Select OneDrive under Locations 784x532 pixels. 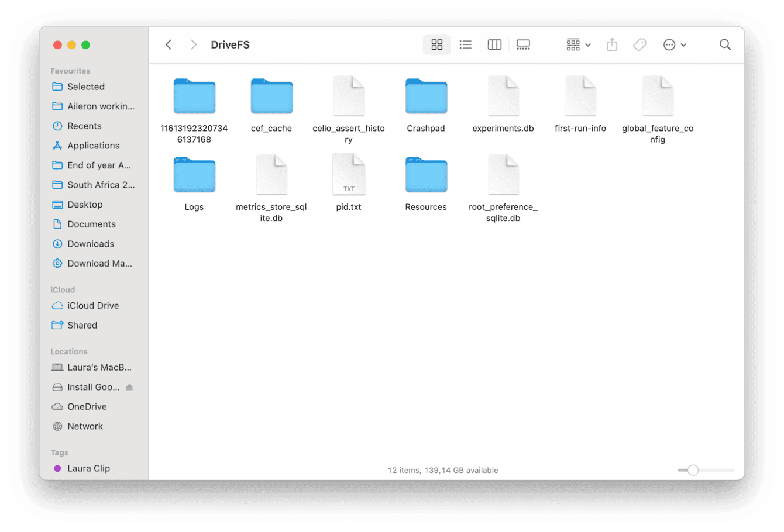coord(86,406)
